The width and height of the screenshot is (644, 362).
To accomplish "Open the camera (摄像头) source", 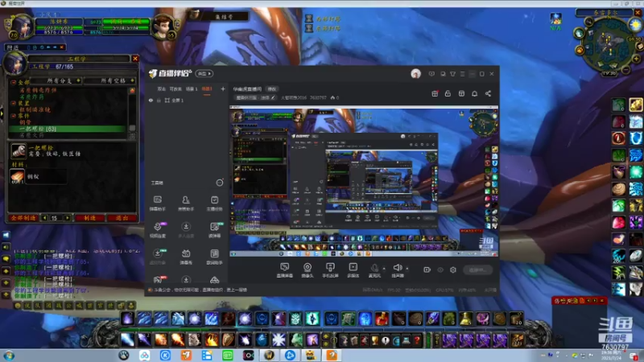I will pos(308,270).
